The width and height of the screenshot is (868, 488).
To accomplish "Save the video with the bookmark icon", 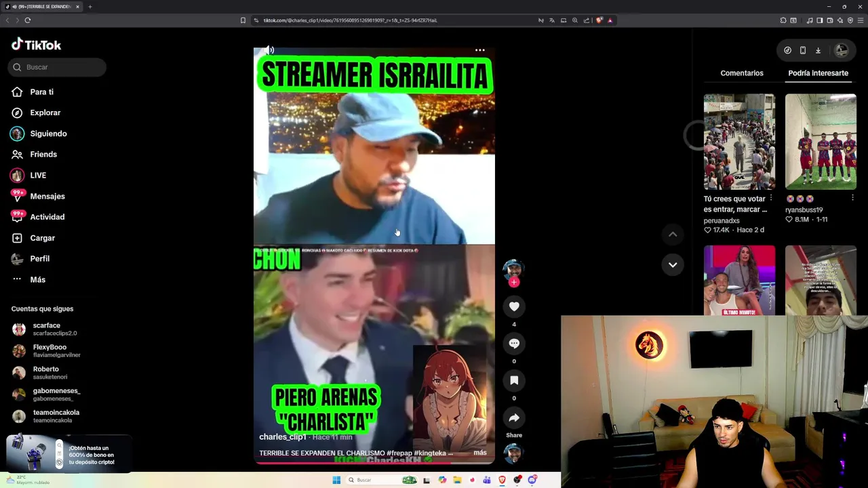I will 514,380.
